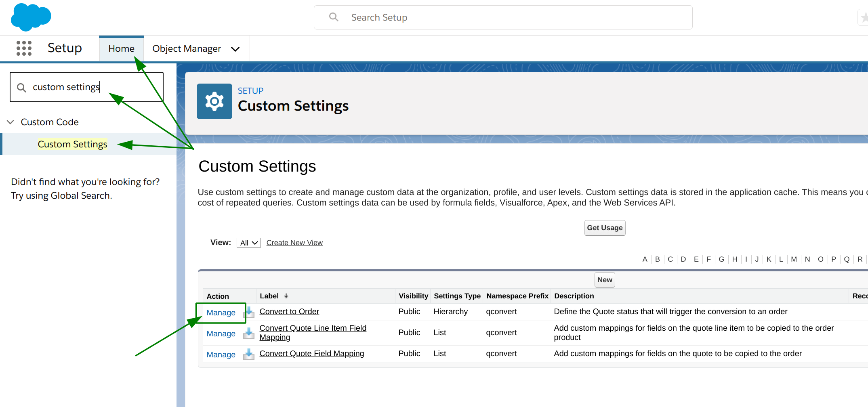This screenshot has width=868, height=407.
Task: Click the Label column sort arrow
Action: [286, 296]
